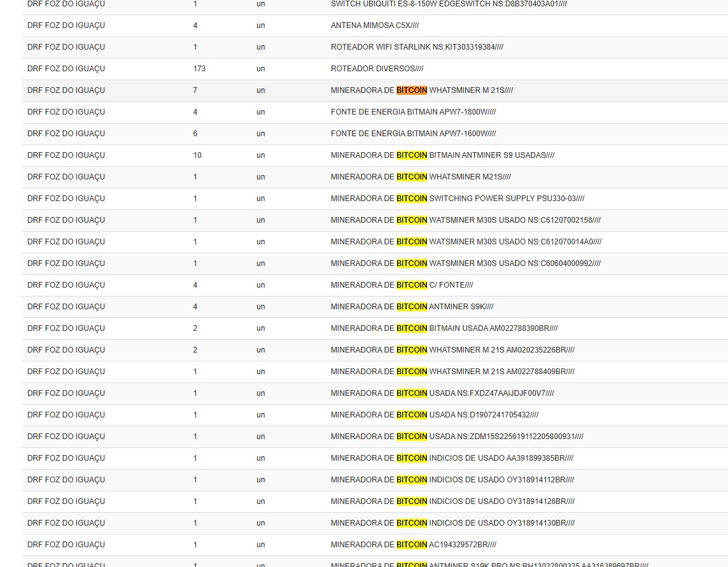Select the BITMAIN USADA AM022788390BR row
Screen dimensions: 728x567
tap(444, 328)
